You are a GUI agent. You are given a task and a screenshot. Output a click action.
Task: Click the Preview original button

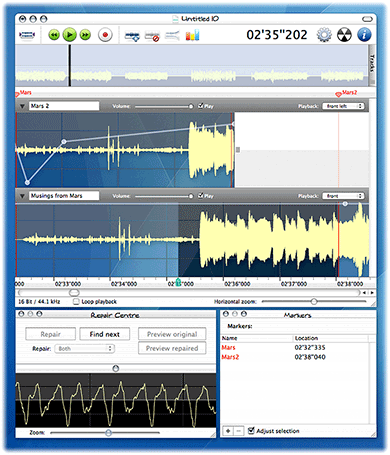pos(172,334)
